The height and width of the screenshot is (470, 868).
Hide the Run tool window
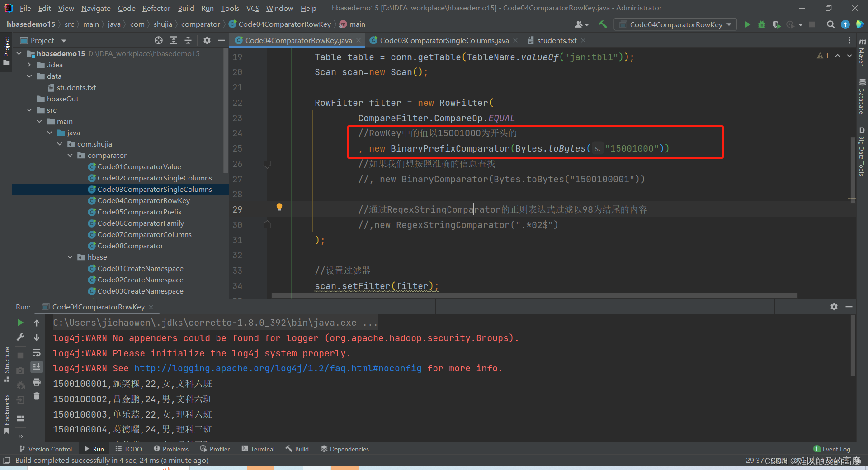click(849, 307)
